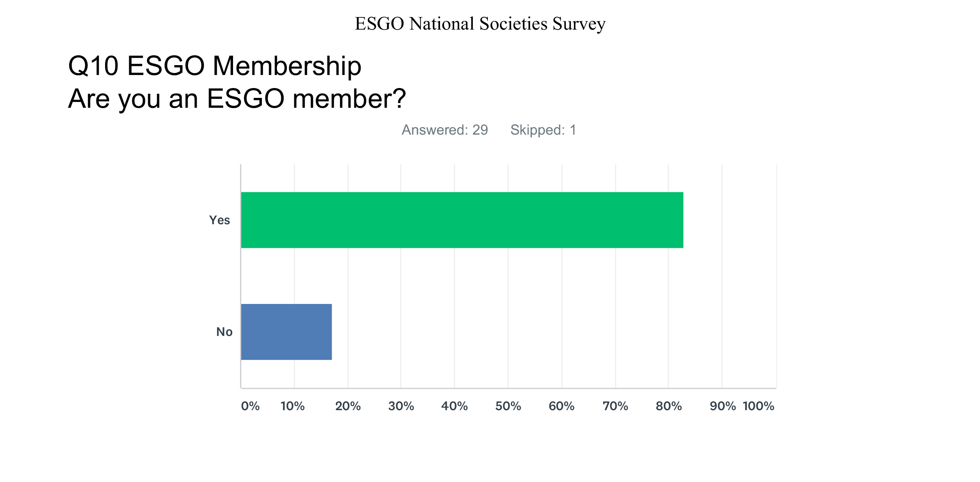The height and width of the screenshot is (482, 980).
Task: Click the 'Are you an ESGO member?' heading
Action: 237,99
